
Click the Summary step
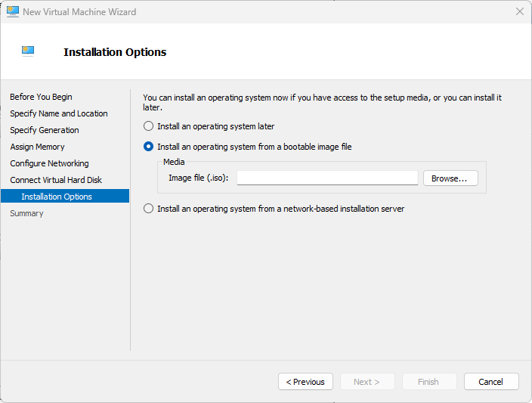[26, 213]
